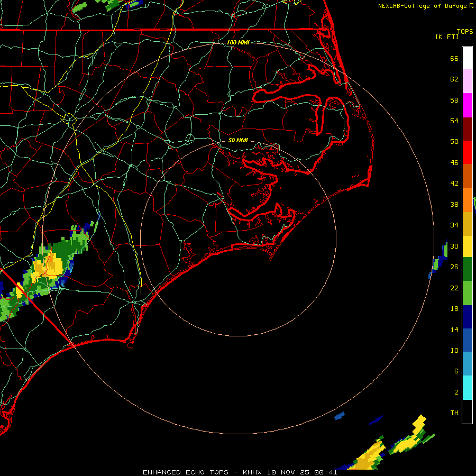476x476 pixels.
Task: Click the black TH legend swatch
Action: point(467,411)
